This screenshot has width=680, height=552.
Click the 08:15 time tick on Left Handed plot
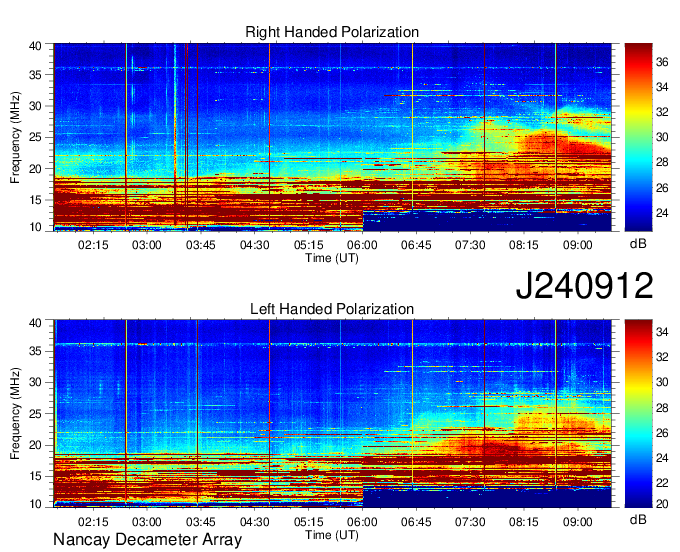coord(524,521)
